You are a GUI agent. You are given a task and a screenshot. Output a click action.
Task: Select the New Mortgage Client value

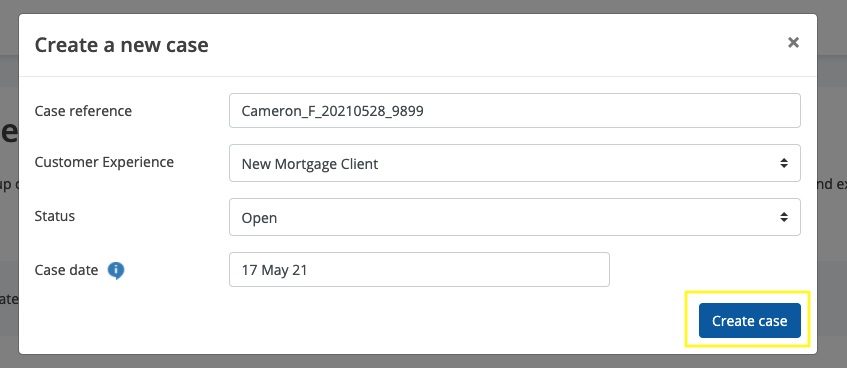point(310,164)
